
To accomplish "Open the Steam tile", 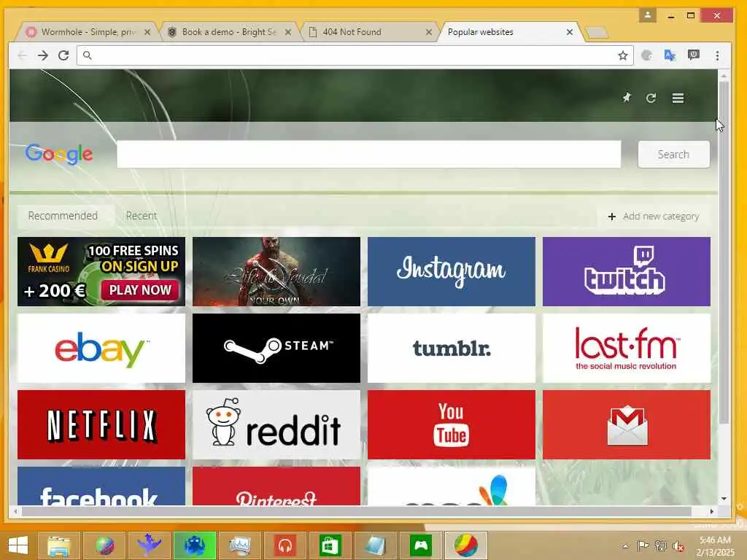I will pyautogui.click(x=276, y=348).
